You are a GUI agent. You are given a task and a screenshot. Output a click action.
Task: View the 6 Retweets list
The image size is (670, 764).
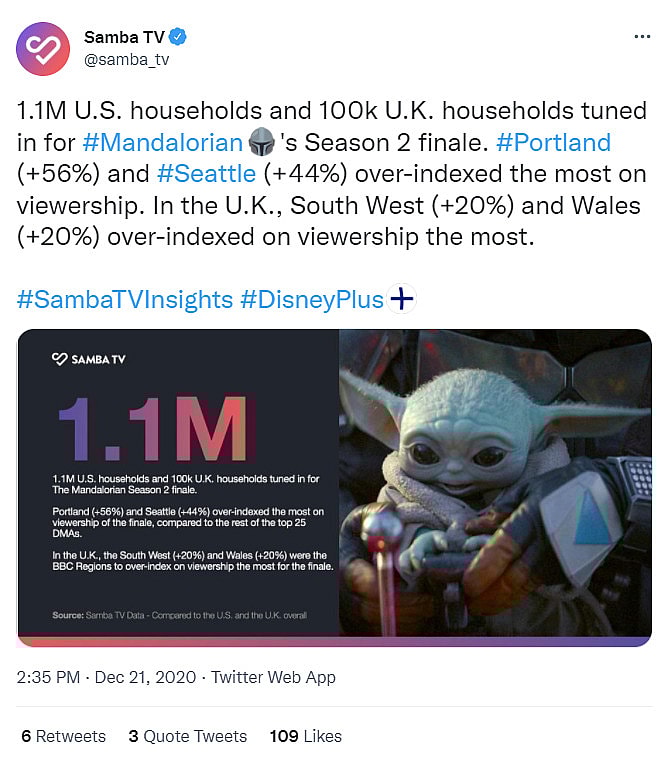point(63,736)
